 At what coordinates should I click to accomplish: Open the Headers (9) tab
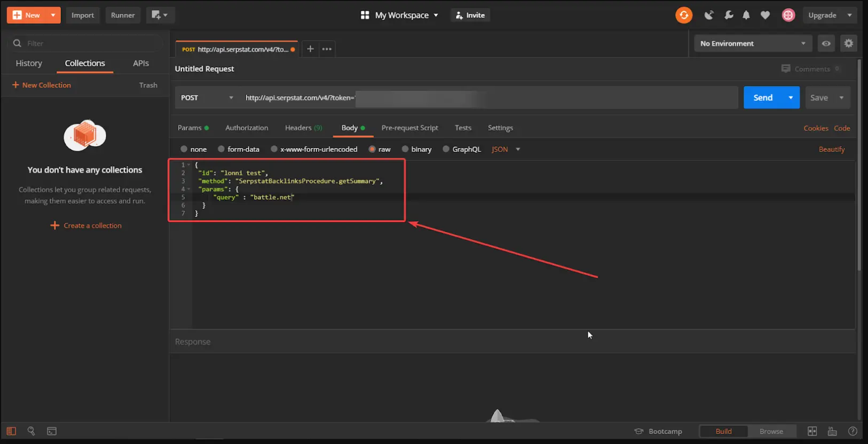click(x=303, y=128)
